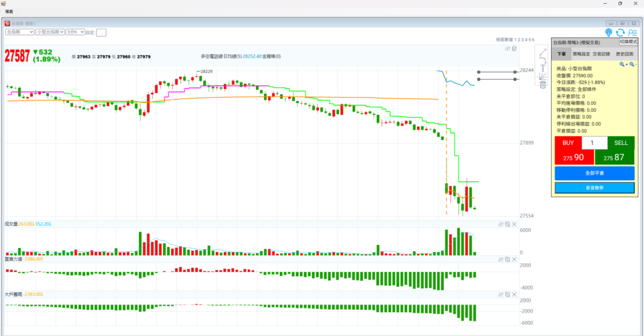Switch to the 策略設定 tab
Image resolution: width=644 pixels, height=336 pixels.
(x=581, y=54)
